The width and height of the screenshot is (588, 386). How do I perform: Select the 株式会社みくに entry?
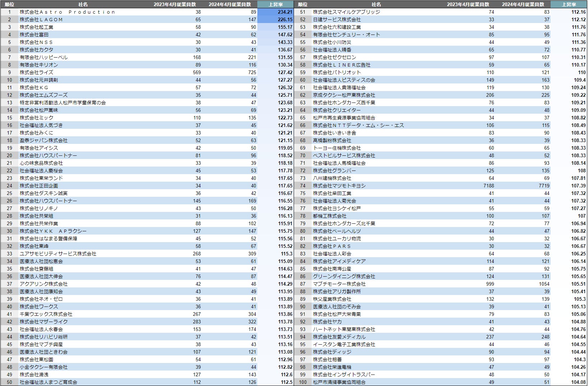coord(36,133)
